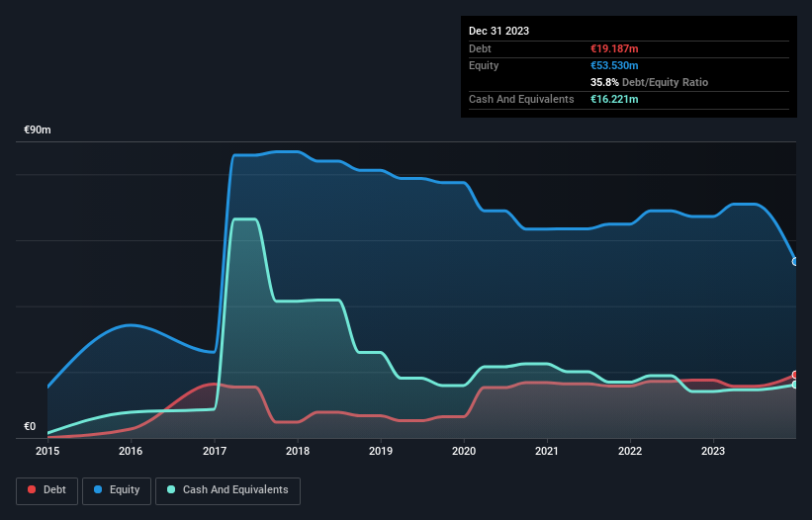Click the 2018 x-axis label
812x520 pixels.
[298, 451]
